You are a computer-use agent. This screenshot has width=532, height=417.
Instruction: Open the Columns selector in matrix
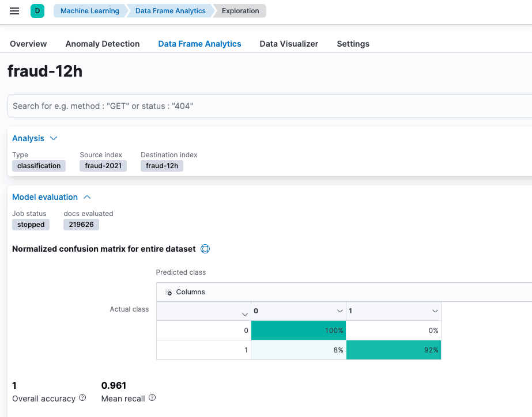186,292
